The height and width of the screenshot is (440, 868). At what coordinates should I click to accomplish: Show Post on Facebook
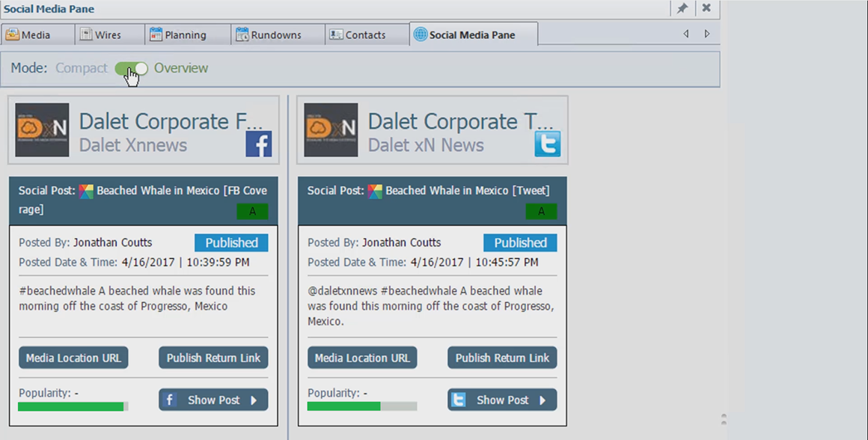[213, 400]
